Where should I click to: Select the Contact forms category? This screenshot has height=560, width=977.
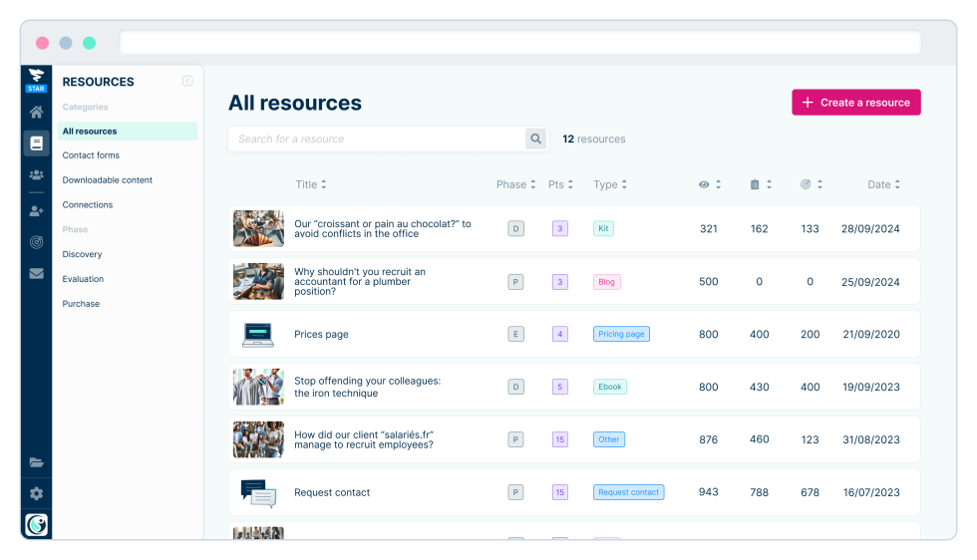pyautogui.click(x=91, y=155)
